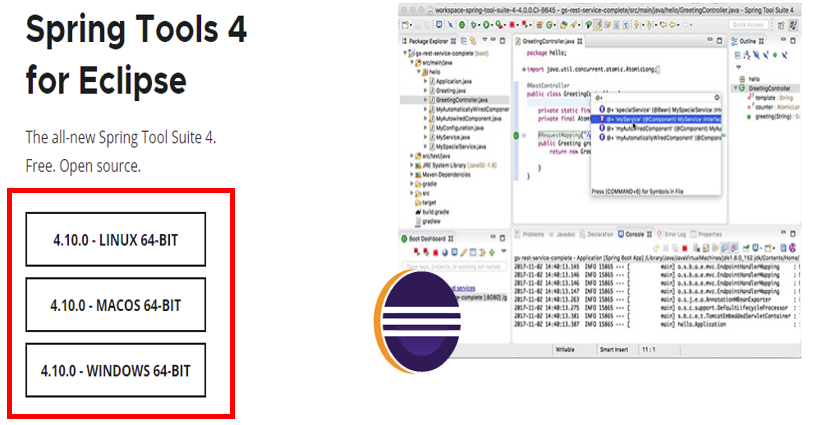Expand the JRE System Library node

[412, 165]
